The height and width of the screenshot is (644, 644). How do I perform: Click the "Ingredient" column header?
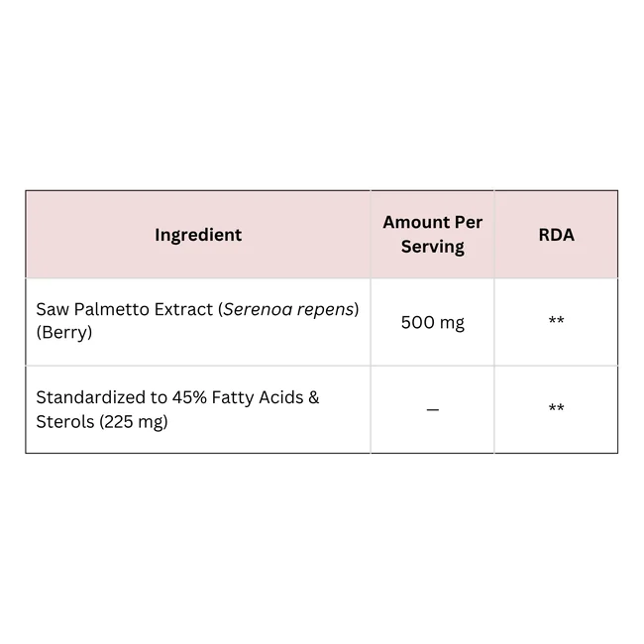click(198, 235)
